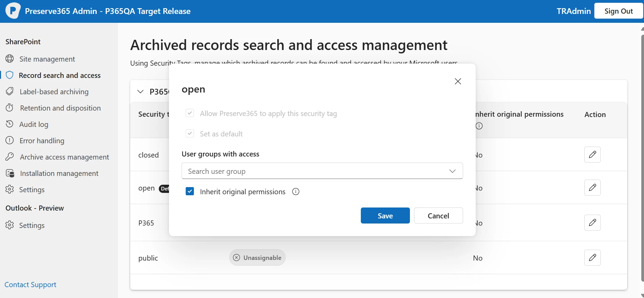The height and width of the screenshot is (298, 644).
Task: Show info for Inherit permissions column header
Action: (479, 126)
